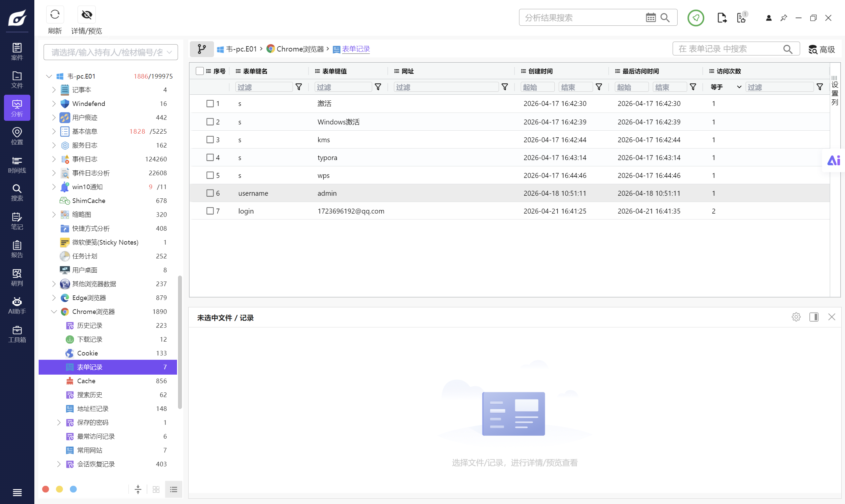The width and height of the screenshot is (845, 504).
Task: Click the yellow color tag dot
Action: (x=59, y=489)
